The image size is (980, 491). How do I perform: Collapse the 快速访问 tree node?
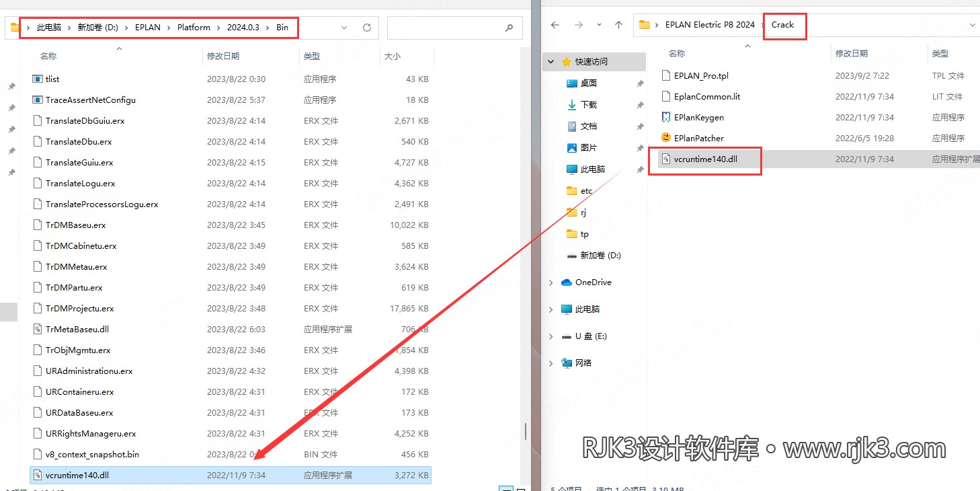[x=551, y=61]
